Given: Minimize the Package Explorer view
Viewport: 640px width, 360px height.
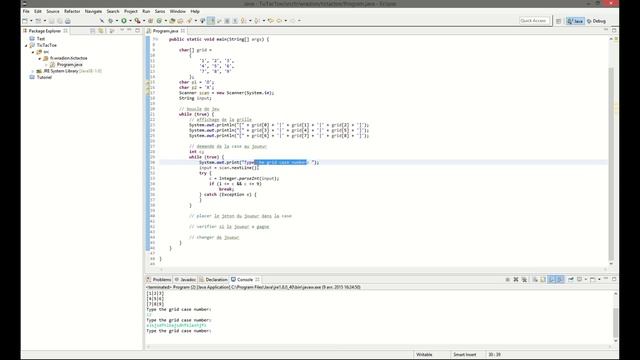Looking at the screenshot, I should [129, 31].
